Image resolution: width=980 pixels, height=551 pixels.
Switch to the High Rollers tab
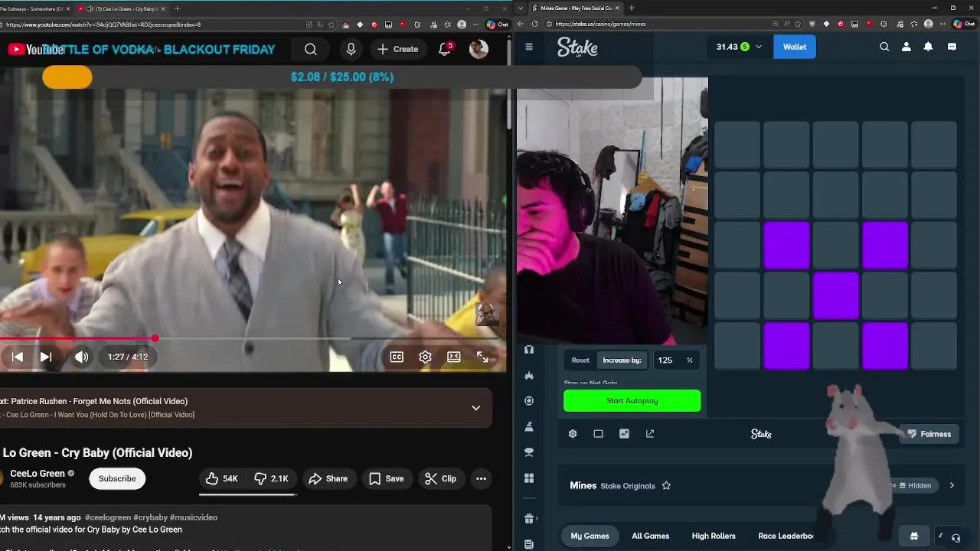pos(714,536)
